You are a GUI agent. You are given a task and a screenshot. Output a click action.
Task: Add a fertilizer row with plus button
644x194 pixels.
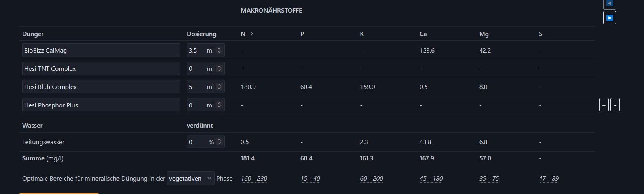604,105
